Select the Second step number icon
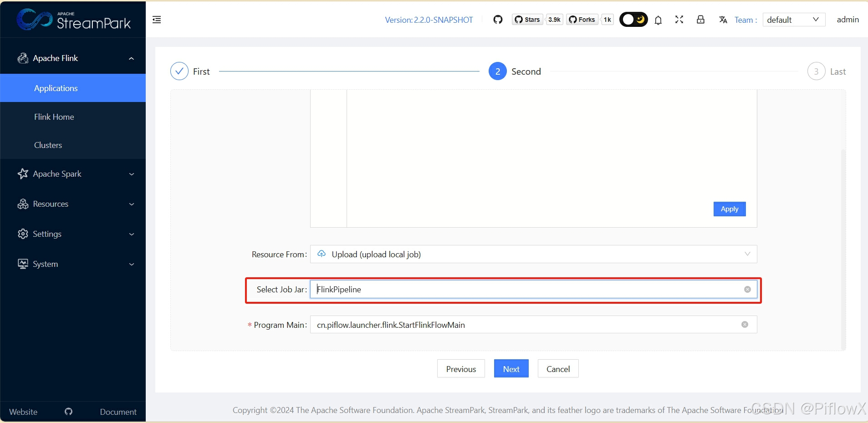This screenshot has height=423, width=868. point(498,71)
